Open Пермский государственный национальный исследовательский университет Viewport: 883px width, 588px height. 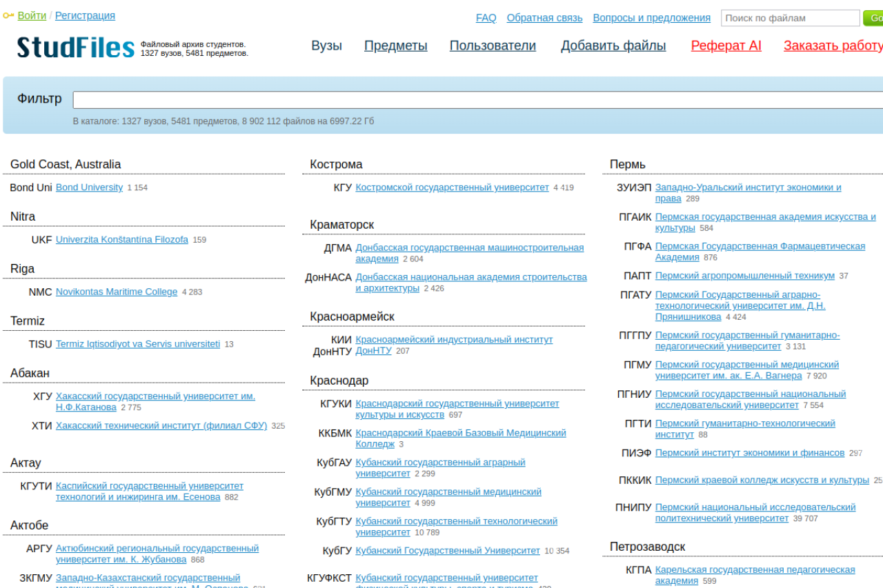point(751,400)
